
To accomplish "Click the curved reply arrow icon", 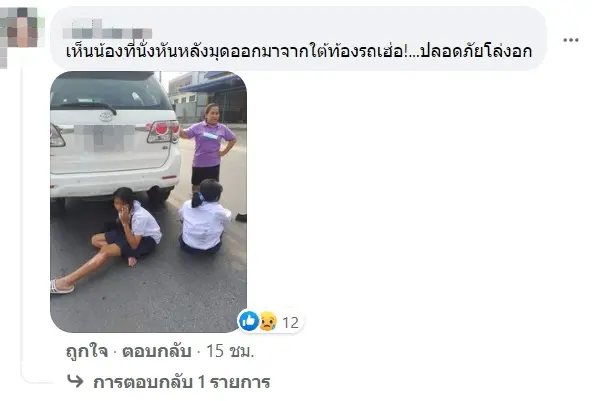I will pos(75,381).
